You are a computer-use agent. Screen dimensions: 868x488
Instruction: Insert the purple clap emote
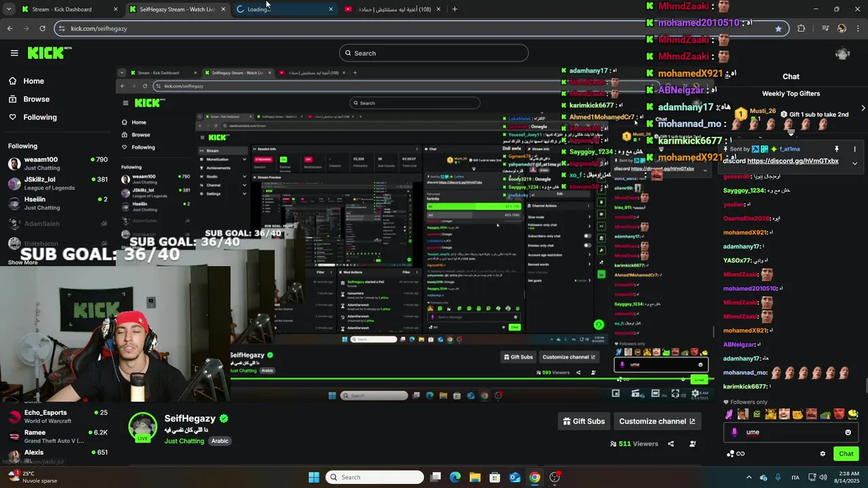tap(729, 414)
